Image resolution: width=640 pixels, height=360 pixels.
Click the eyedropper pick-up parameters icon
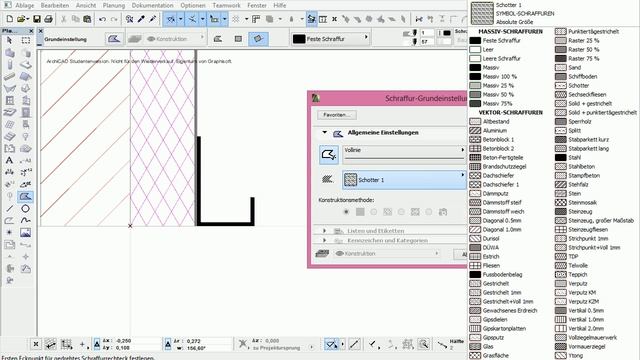(141, 19)
